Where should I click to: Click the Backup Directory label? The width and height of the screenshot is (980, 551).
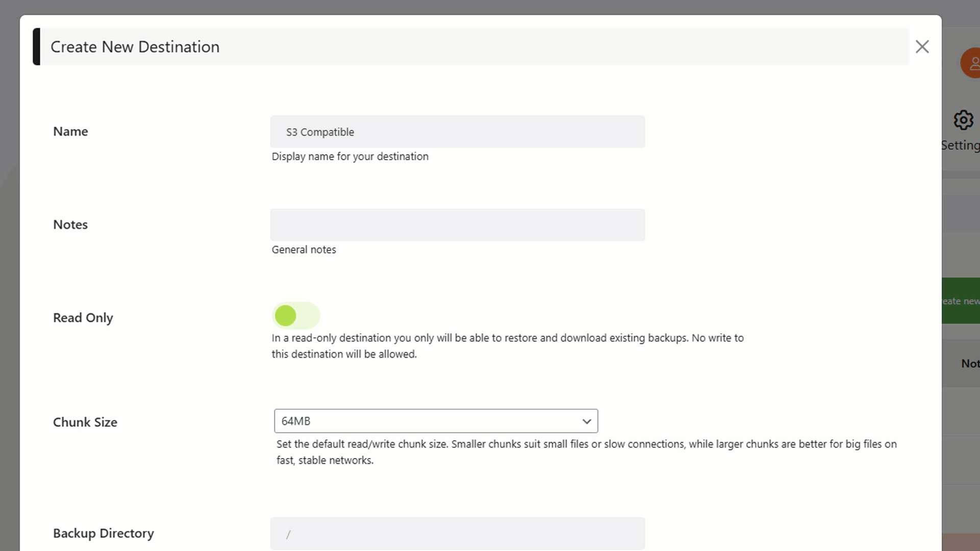pyautogui.click(x=104, y=533)
